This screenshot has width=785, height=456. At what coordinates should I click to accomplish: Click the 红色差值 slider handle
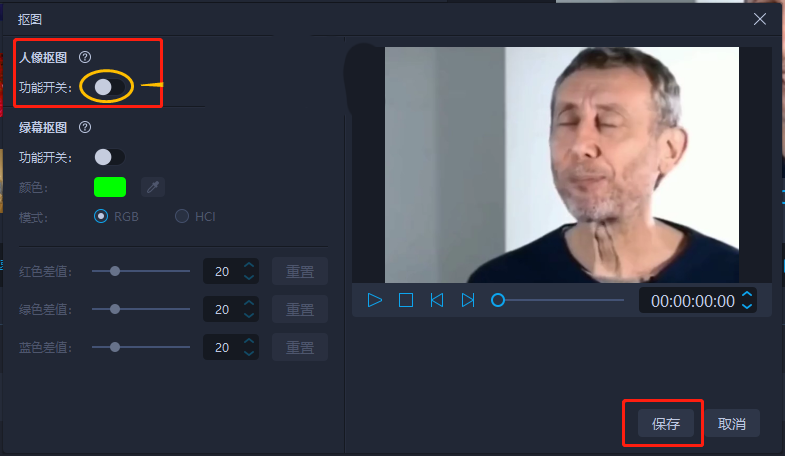[x=115, y=271]
